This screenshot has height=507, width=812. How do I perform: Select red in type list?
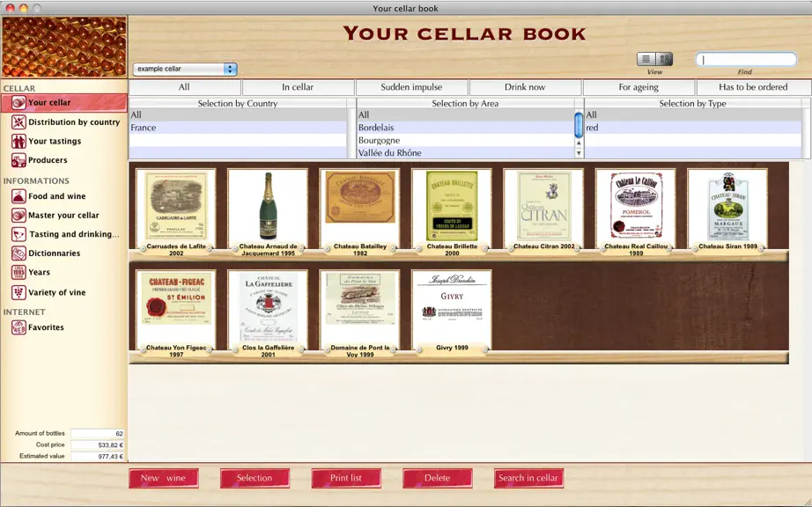click(x=693, y=128)
